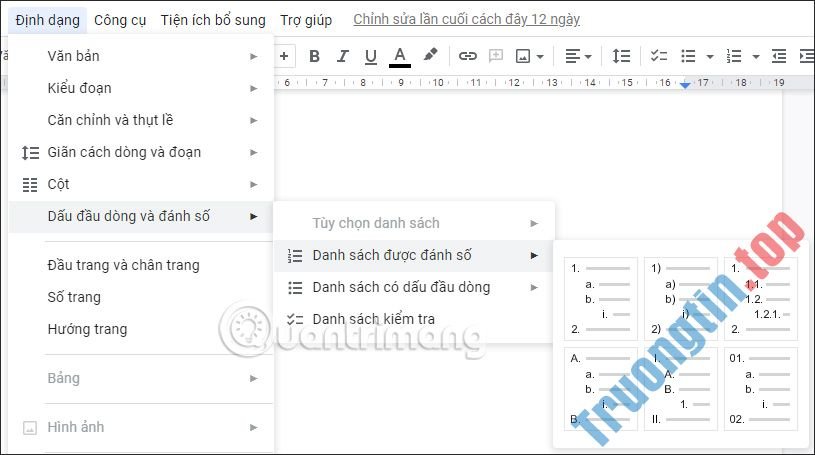The image size is (815, 455).
Task: Choose the Số trang menu entry
Action: [x=140, y=297]
